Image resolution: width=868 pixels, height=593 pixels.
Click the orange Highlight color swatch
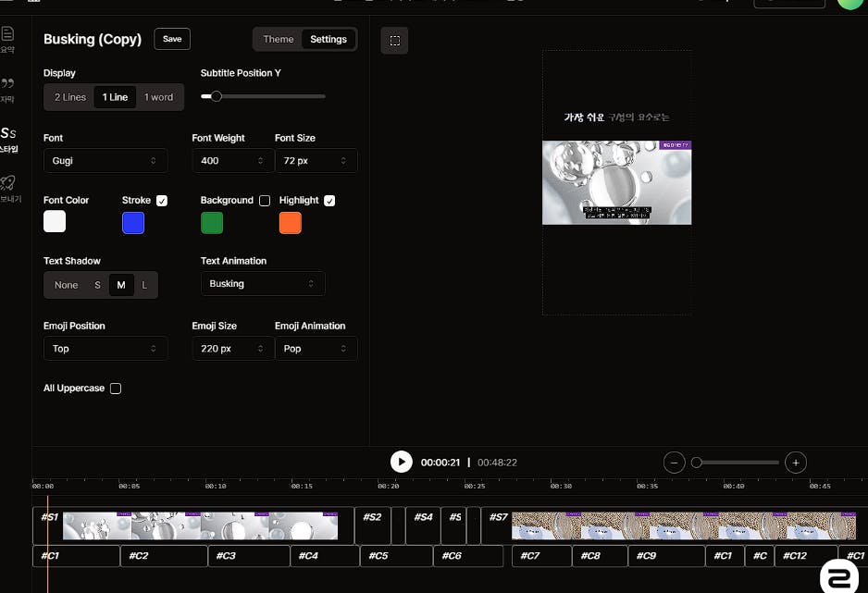click(291, 223)
